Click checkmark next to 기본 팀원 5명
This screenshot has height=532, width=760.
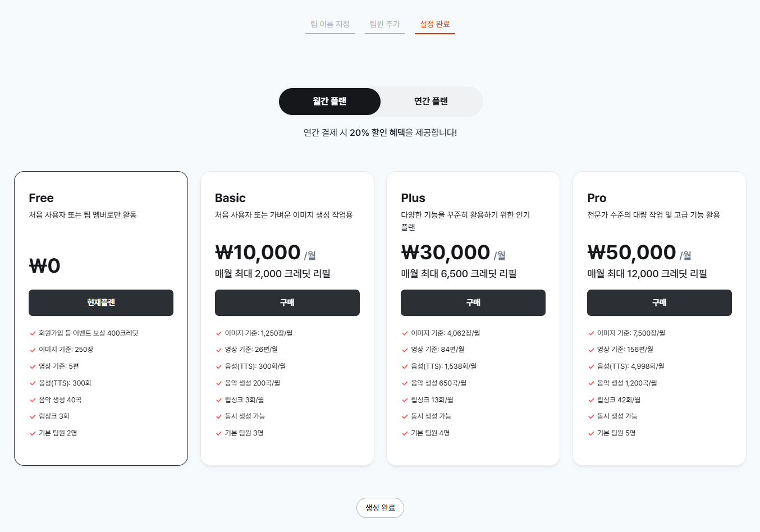point(591,433)
